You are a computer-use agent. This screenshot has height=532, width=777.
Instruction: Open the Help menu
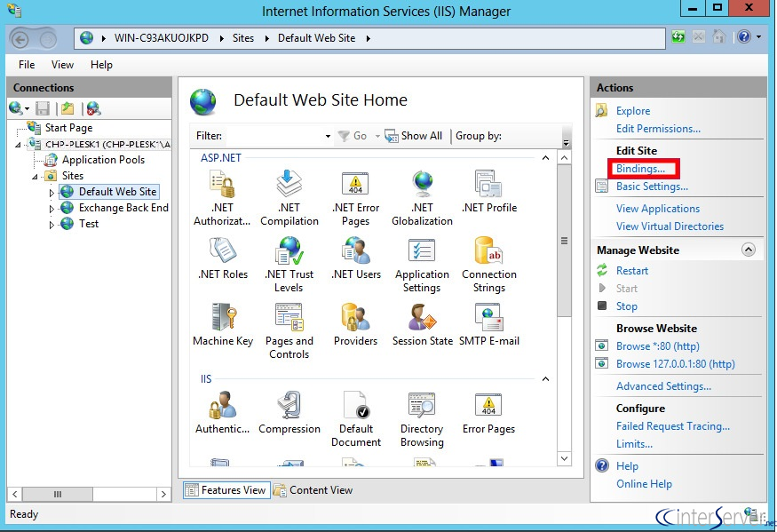pos(101,65)
